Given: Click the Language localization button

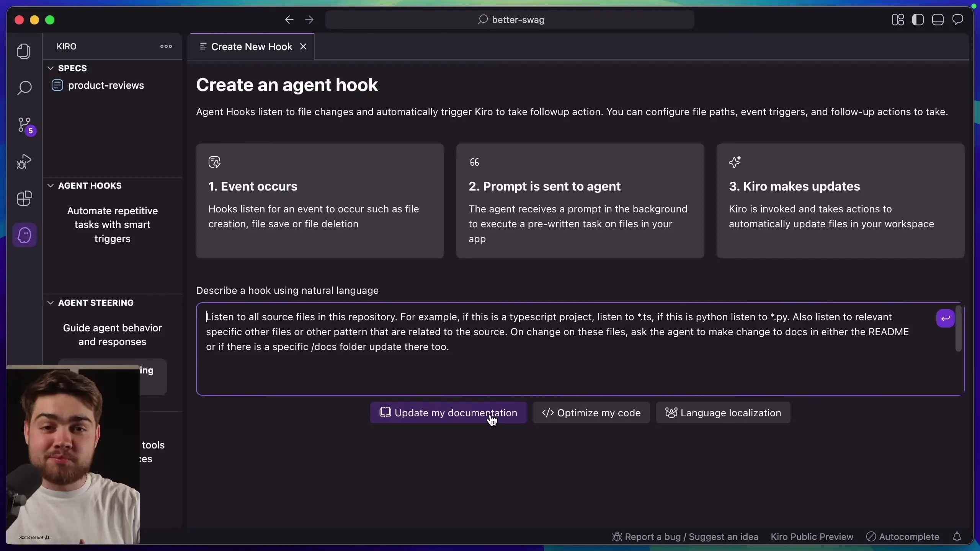Looking at the screenshot, I should pos(723,412).
